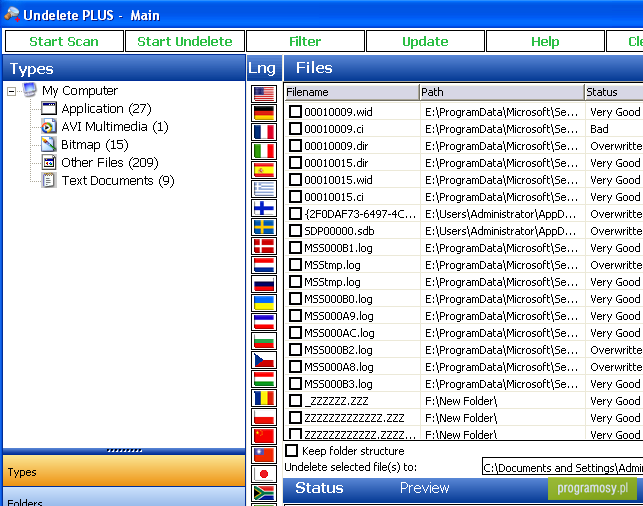
Task: Switch to the Spanish flag language
Action: coord(264,170)
